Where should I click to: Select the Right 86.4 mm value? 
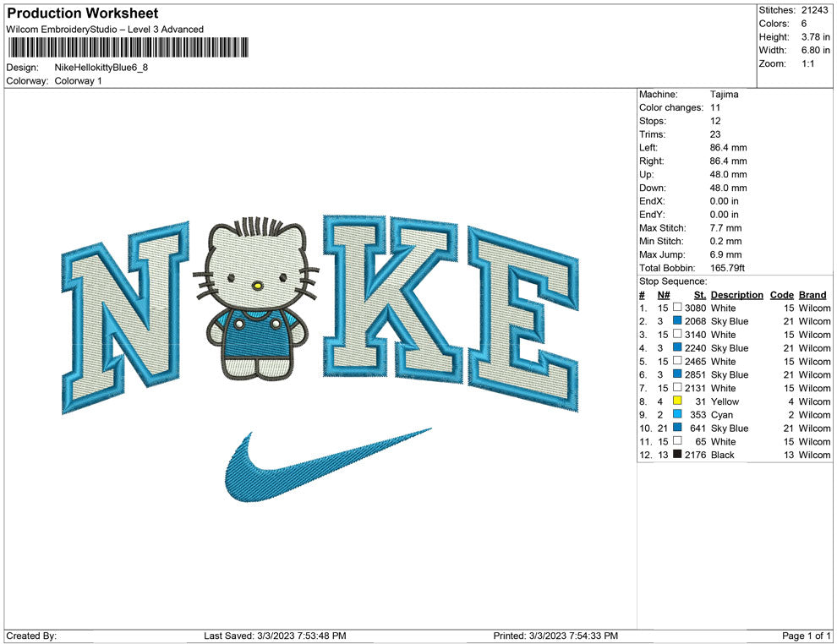(728, 161)
